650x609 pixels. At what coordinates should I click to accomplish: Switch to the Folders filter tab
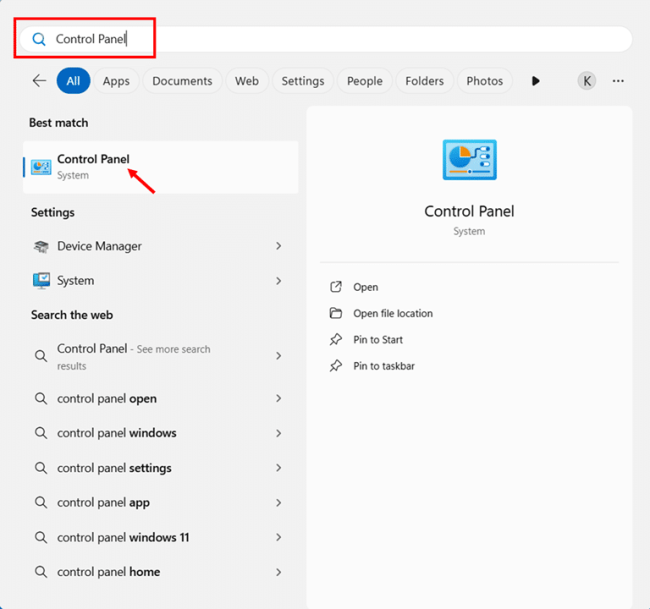click(424, 80)
